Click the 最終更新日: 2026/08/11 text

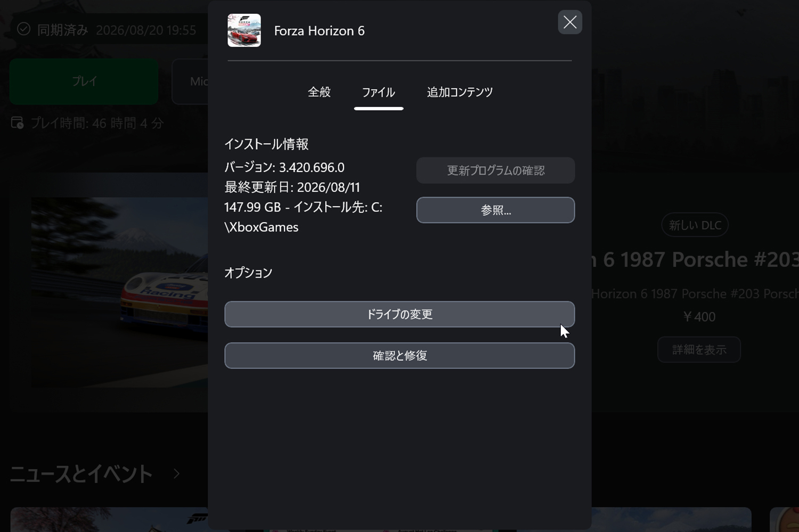pyautogui.click(x=292, y=187)
